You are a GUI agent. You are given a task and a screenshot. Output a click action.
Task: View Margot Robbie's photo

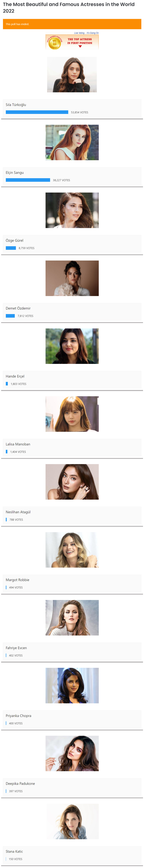point(72,550)
